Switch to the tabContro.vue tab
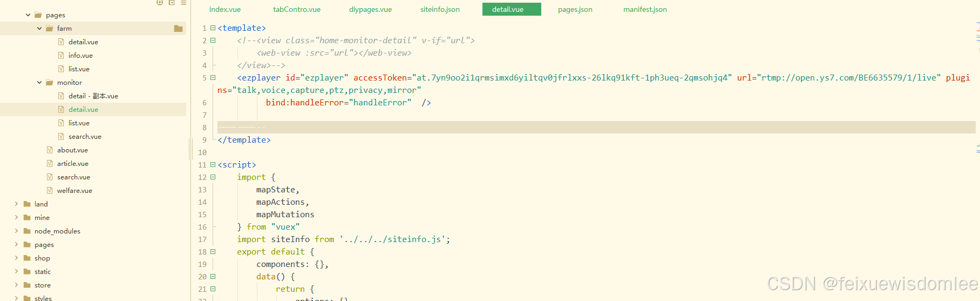The height and width of the screenshot is (301, 980). (x=297, y=9)
